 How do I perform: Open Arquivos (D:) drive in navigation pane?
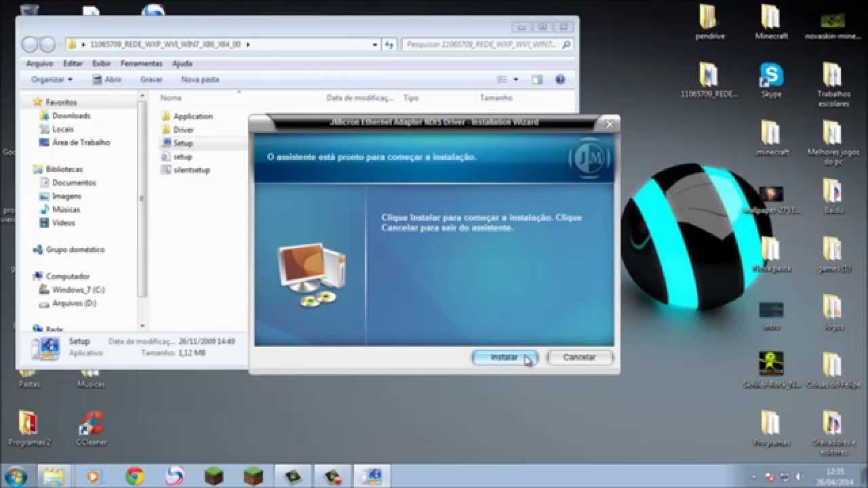[x=74, y=304]
